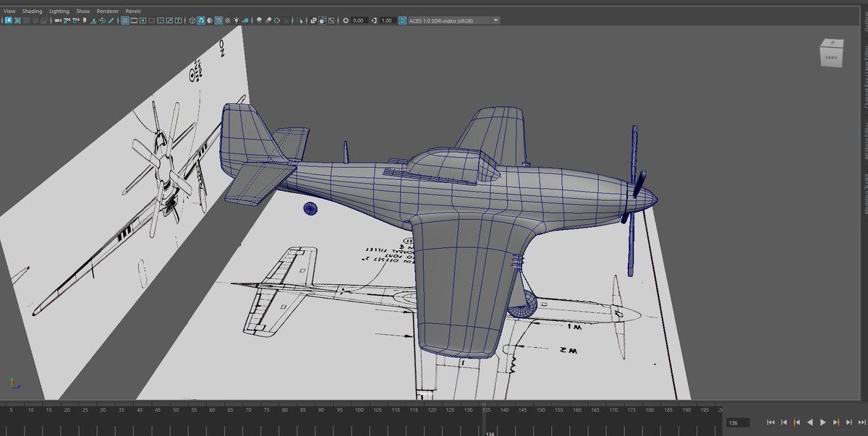
Task: Click the LEFT face of the View Cube
Action: click(x=832, y=56)
